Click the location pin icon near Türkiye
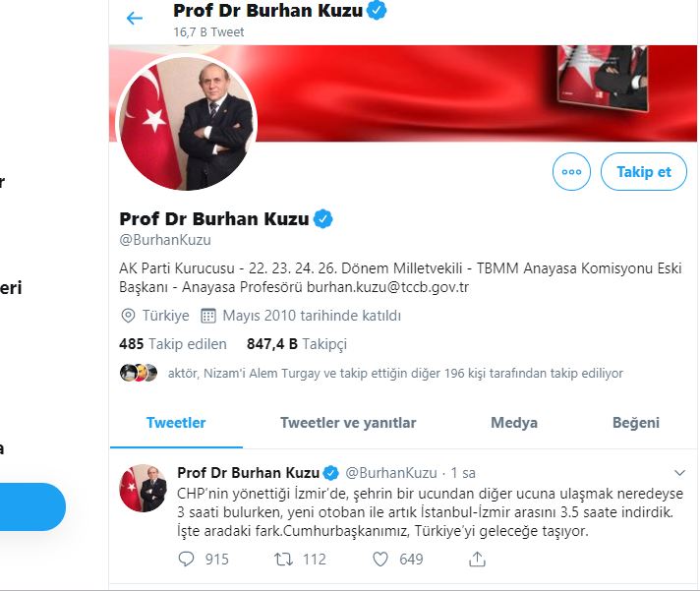Viewport: 700px width, 591px height. [128, 316]
